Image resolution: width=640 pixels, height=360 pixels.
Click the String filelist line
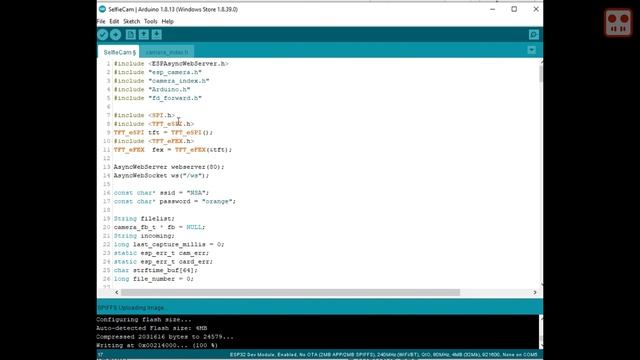tap(144, 218)
